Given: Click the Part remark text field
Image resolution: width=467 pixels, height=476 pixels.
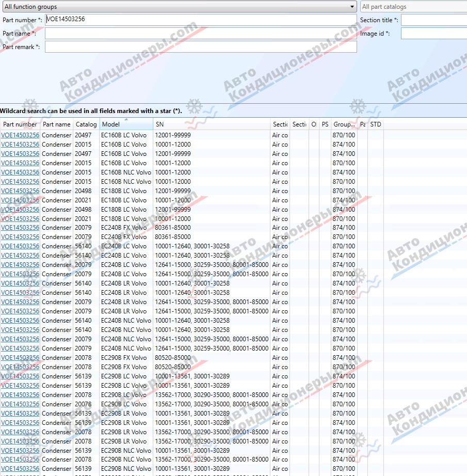Looking at the screenshot, I should tap(201, 47).
